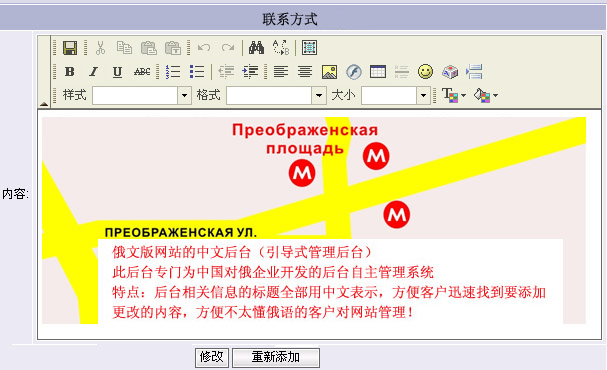Collapse the toolbar using the small arrow

click(x=44, y=104)
